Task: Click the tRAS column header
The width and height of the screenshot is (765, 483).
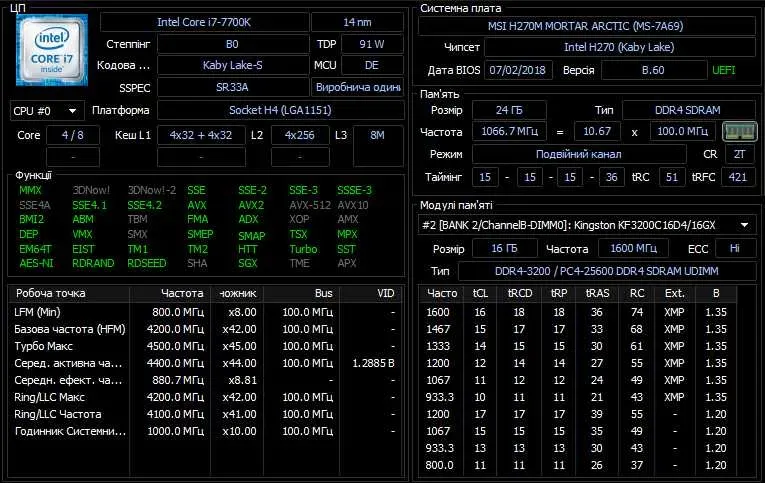Action: [598, 293]
